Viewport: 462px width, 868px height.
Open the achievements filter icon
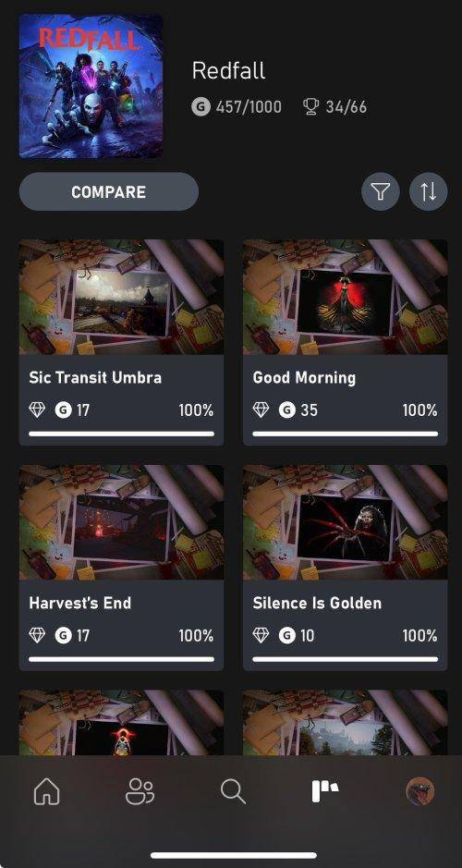pyautogui.click(x=380, y=191)
